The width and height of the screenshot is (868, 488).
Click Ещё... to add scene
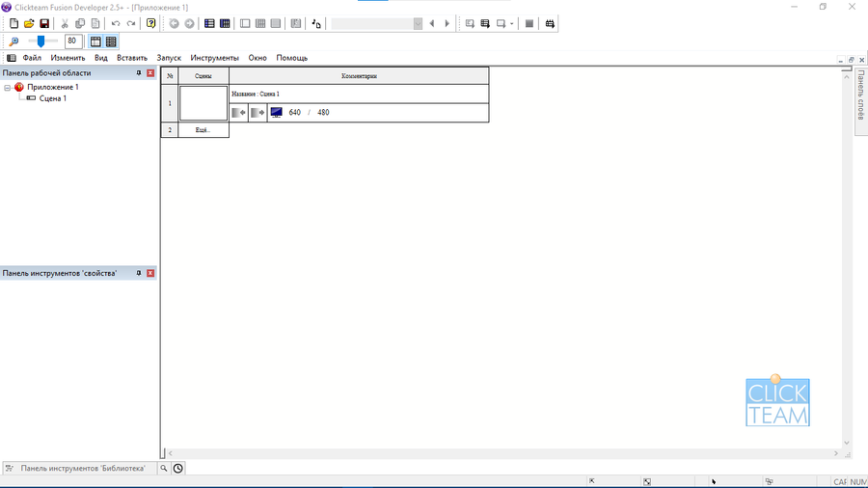(203, 130)
